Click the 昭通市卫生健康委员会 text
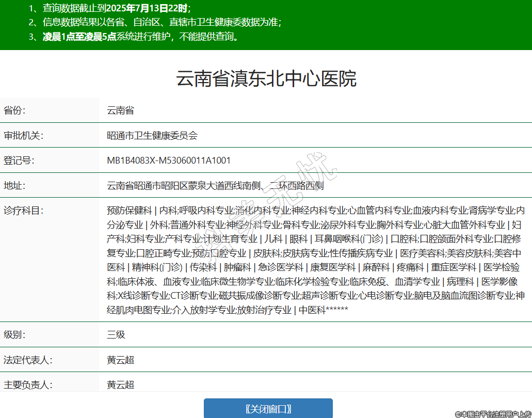 pyautogui.click(x=152, y=136)
